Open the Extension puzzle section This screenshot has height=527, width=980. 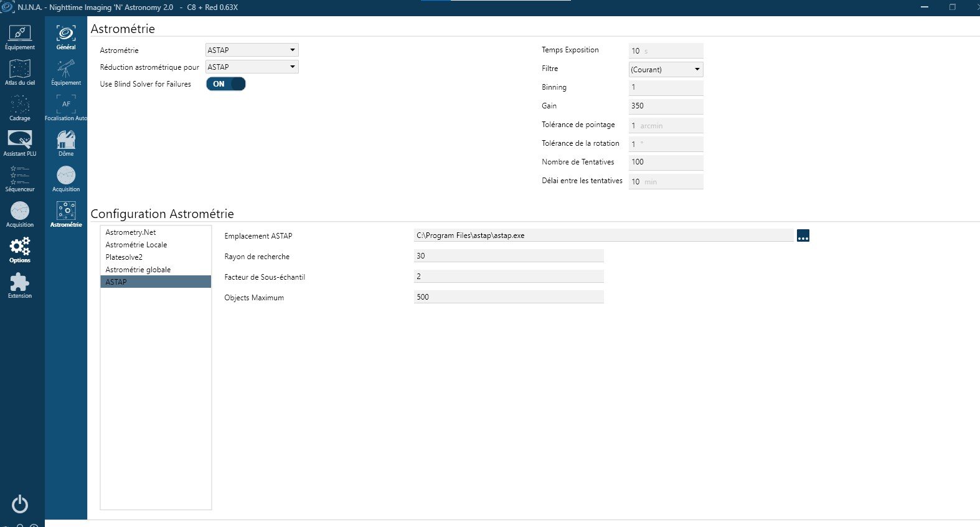pos(20,286)
